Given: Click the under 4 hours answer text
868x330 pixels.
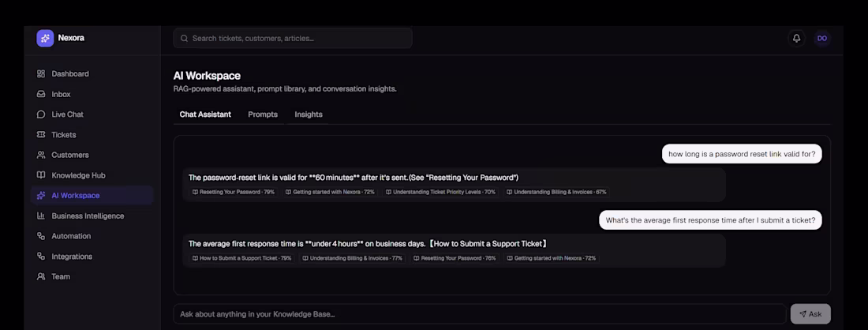Looking at the screenshot, I should pos(369,244).
